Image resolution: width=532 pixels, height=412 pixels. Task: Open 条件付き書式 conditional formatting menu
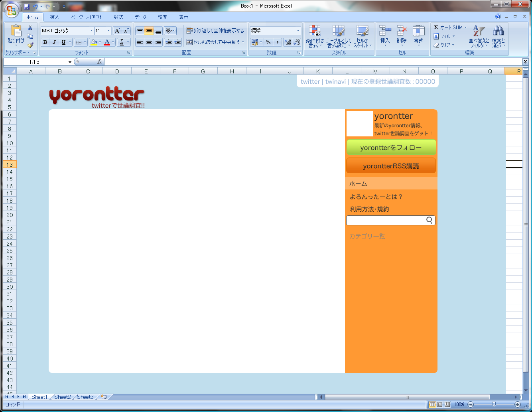click(x=315, y=37)
